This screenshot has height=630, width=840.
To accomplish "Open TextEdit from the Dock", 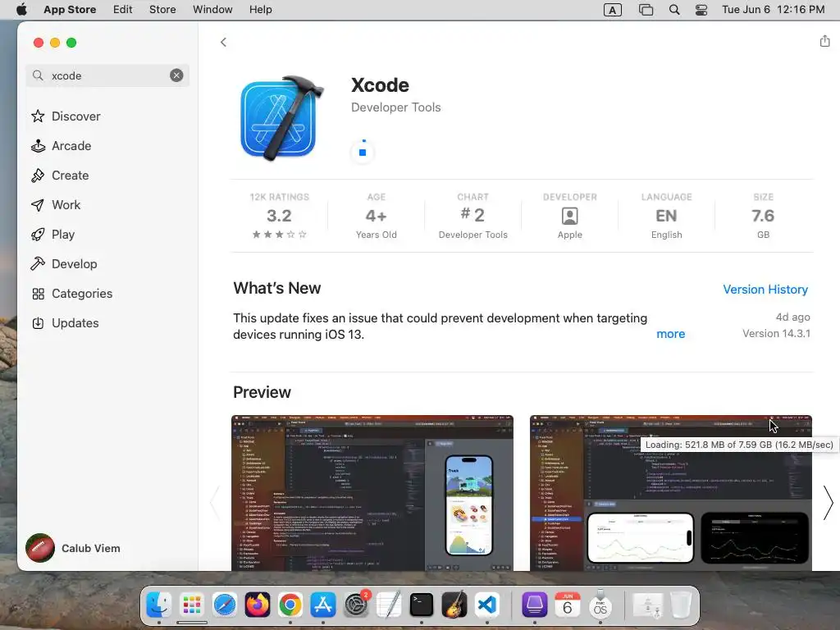I will pyautogui.click(x=389, y=605).
